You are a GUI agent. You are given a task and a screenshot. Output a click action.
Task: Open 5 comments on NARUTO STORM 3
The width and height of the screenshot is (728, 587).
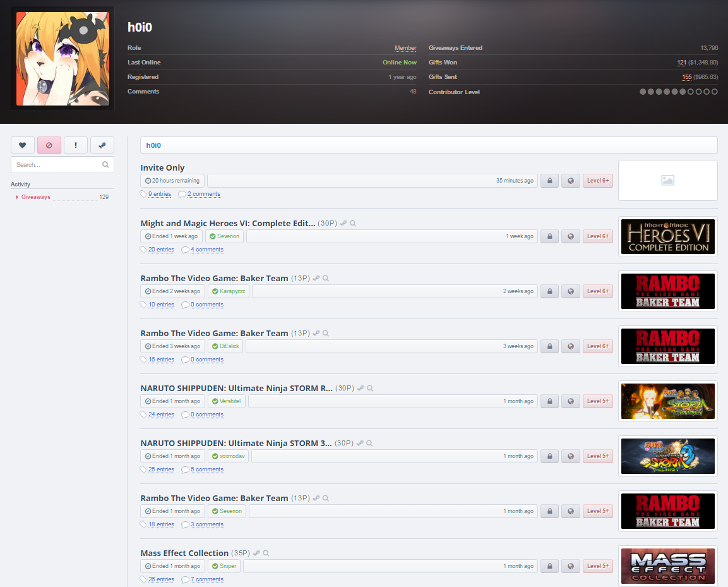pos(207,469)
